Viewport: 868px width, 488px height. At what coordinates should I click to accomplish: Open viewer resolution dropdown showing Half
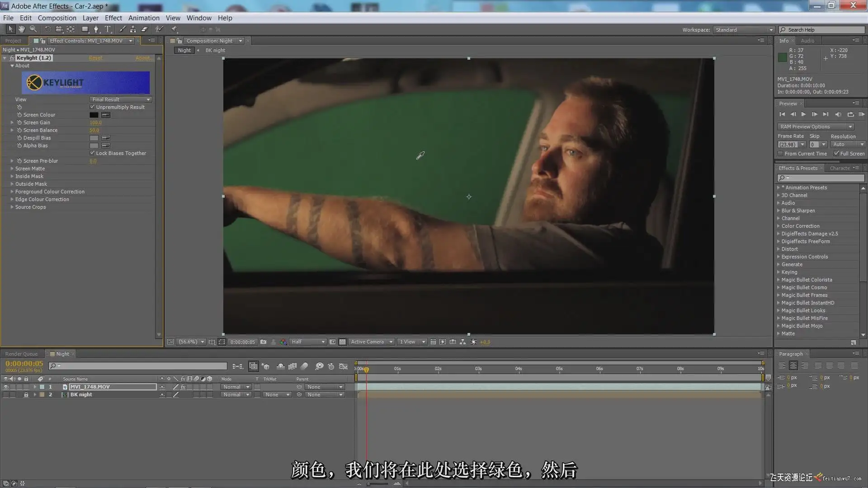coord(308,342)
